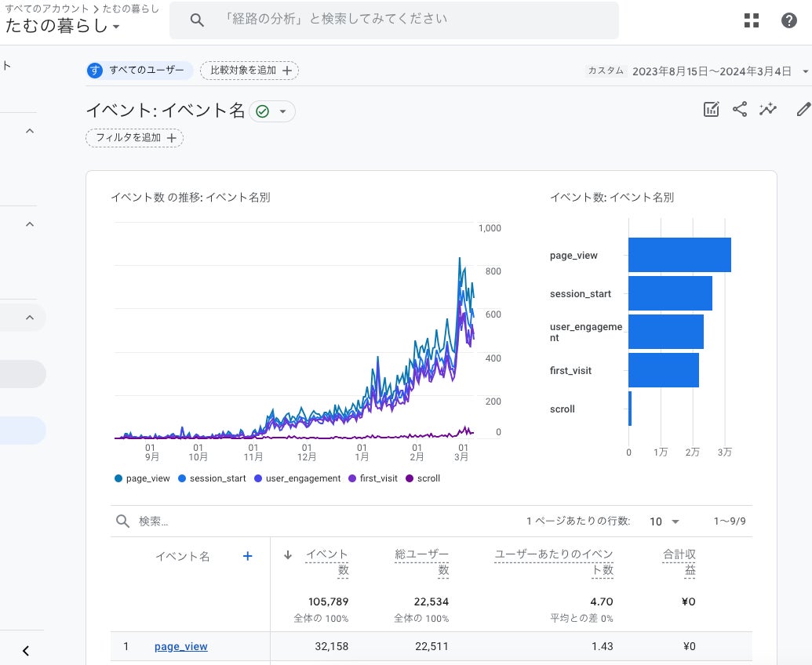Share this report via share icon
The image size is (812, 665).
739,110
